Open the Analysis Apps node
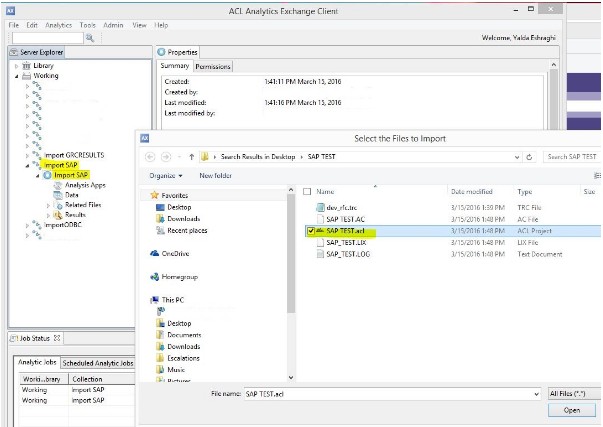 (x=84, y=185)
